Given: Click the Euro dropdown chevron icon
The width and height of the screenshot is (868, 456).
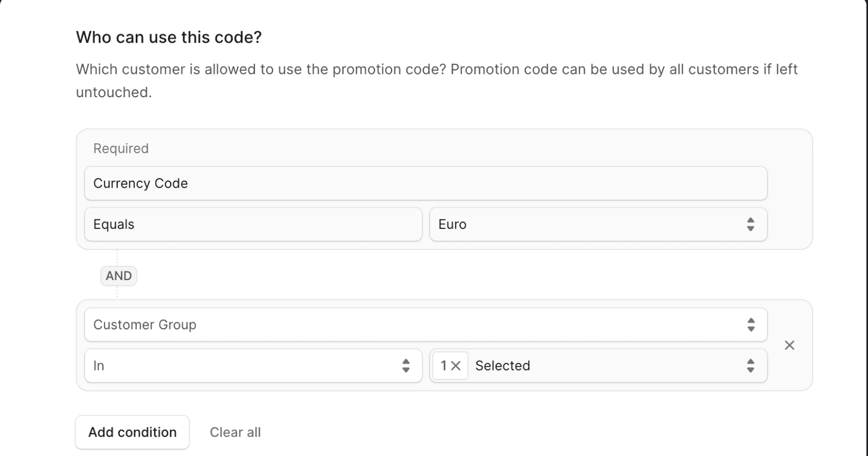Looking at the screenshot, I should point(750,224).
